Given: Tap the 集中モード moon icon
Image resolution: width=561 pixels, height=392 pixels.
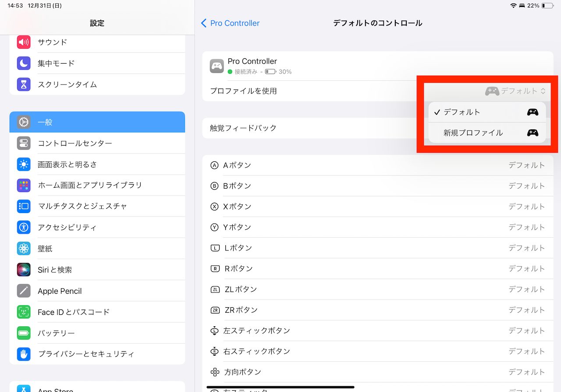Looking at the screenshot, I should pyautogui.click(x=24, y=63).
